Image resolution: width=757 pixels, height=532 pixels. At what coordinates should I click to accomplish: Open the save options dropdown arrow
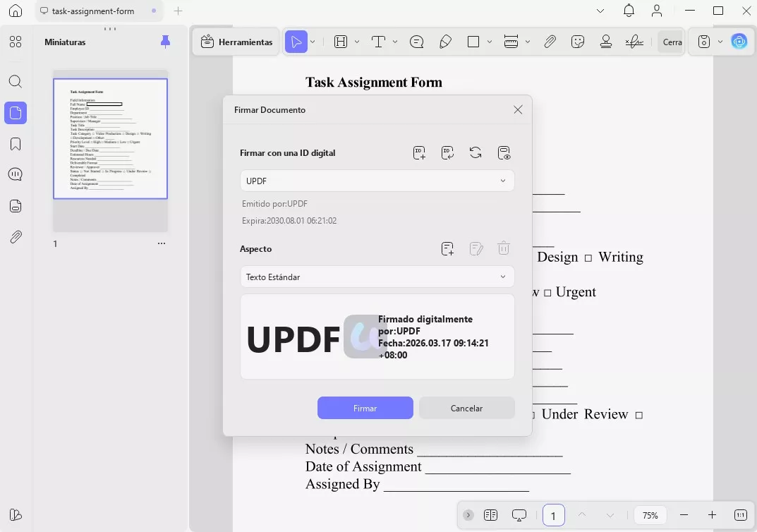click(x=720, y=42)
